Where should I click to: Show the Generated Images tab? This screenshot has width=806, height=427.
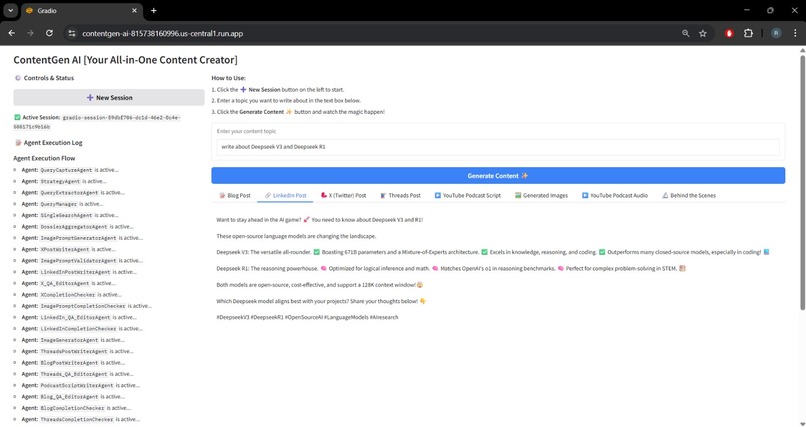pyautogui.click(x=541, y=195)
